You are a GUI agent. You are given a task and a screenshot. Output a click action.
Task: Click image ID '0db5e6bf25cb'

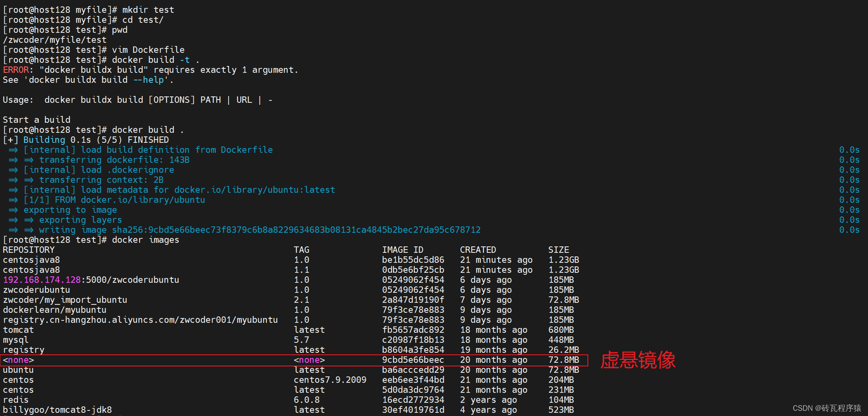click(413, 270)
